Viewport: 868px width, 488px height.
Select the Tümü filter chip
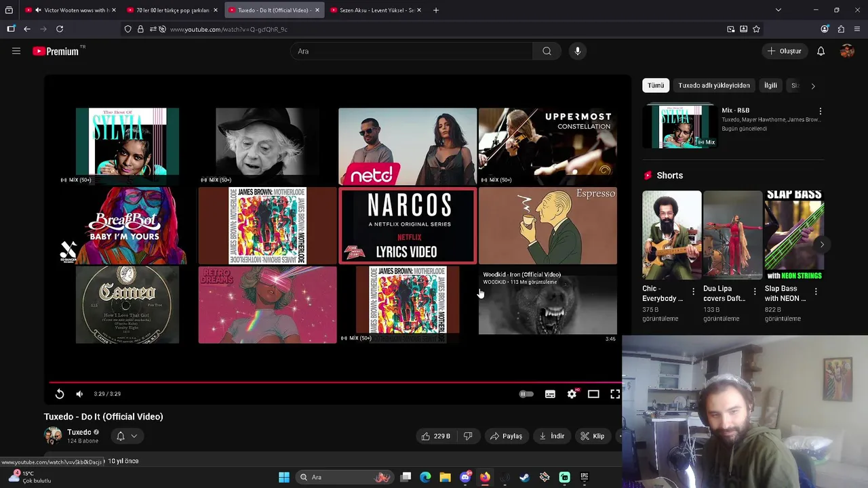[656, 85]
